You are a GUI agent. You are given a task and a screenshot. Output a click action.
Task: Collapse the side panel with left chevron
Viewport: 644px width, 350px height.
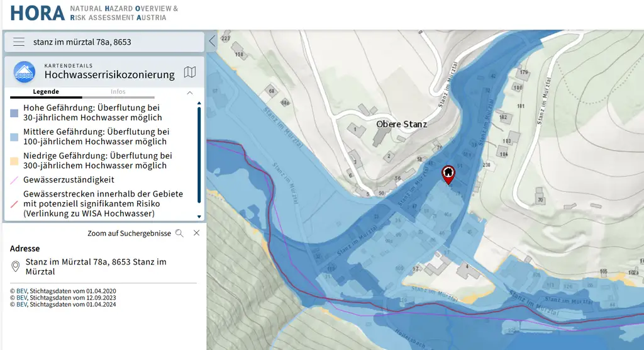tap(212, 41)
